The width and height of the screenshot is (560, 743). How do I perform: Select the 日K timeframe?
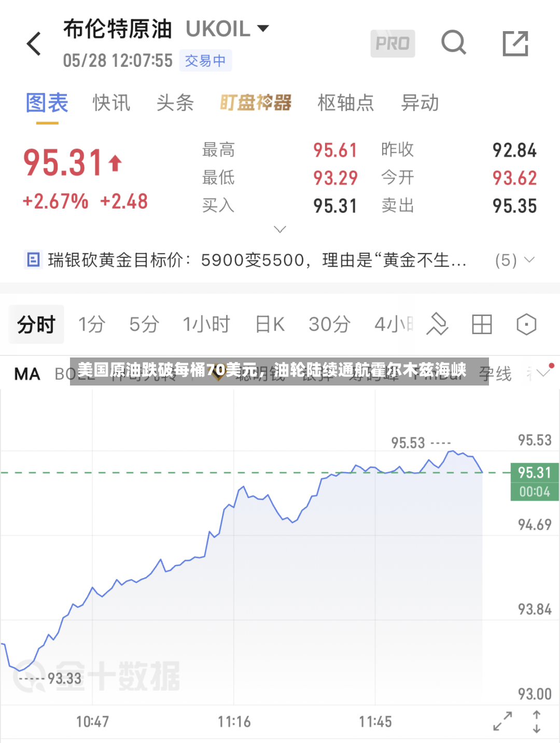[x=270, y=325]
